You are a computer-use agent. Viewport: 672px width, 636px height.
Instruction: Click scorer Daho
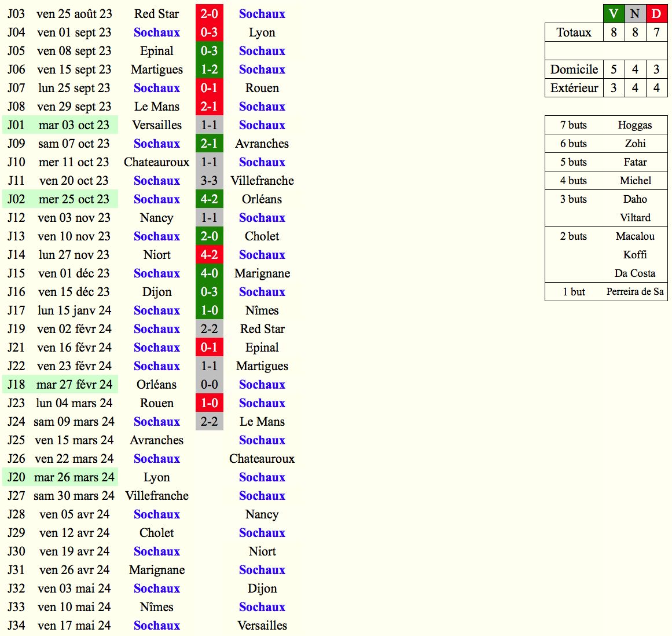(x=635, y=199)
